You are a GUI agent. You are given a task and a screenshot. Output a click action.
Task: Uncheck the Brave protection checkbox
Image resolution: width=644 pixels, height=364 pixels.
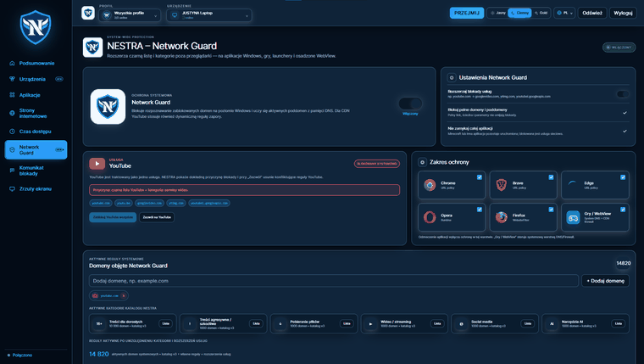pos(551,177)
